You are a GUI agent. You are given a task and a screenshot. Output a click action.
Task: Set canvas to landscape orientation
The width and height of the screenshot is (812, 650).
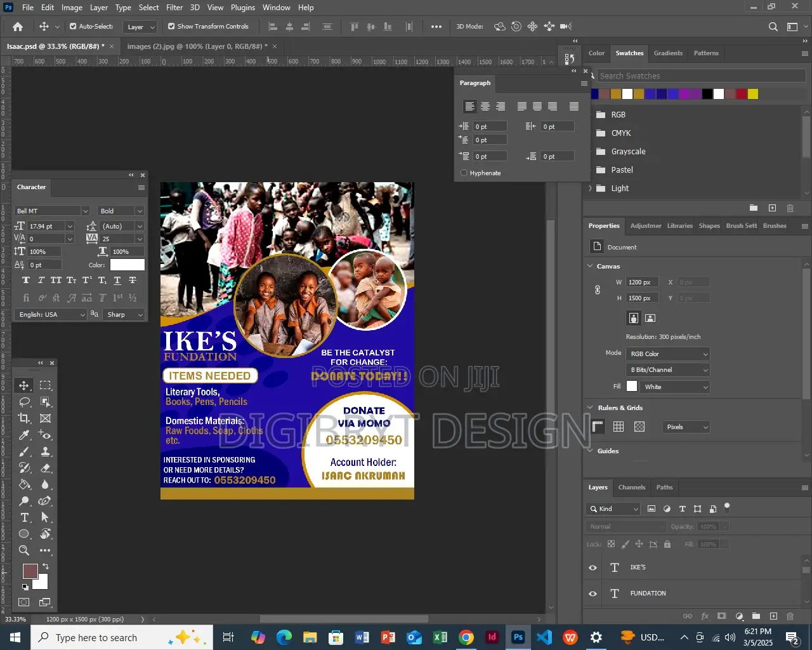650,318
